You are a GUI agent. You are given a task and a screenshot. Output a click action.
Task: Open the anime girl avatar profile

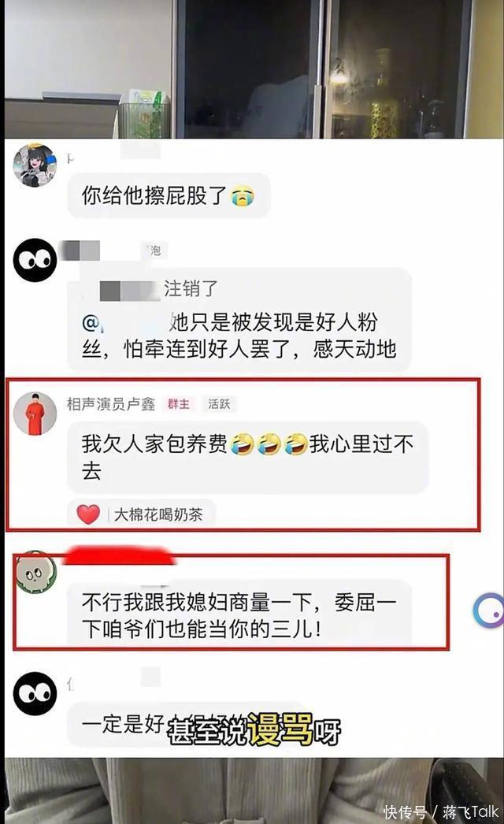[x=35, y=165]
